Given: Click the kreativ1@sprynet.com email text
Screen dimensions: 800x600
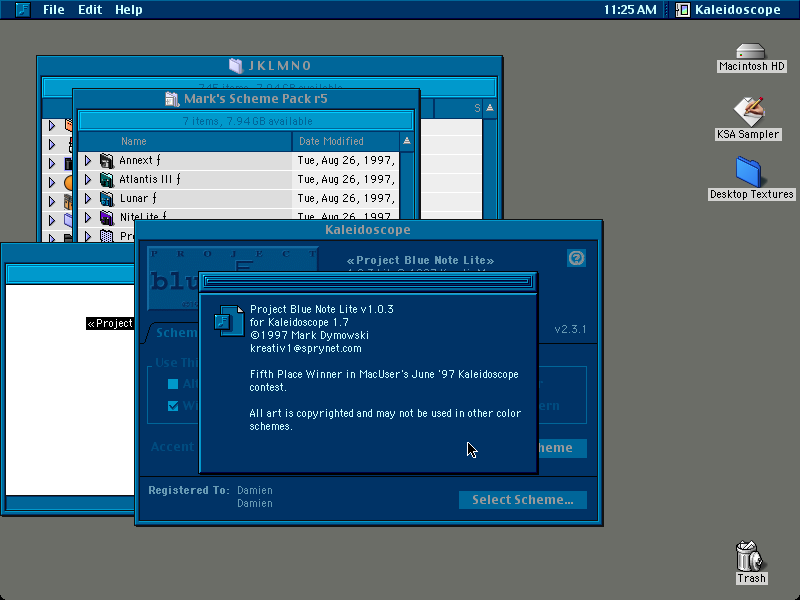Looking at the screenshot, I should coord(306,348).
